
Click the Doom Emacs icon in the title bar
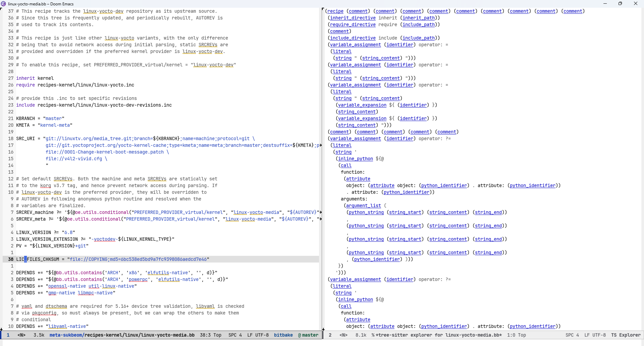click(3, 4)
